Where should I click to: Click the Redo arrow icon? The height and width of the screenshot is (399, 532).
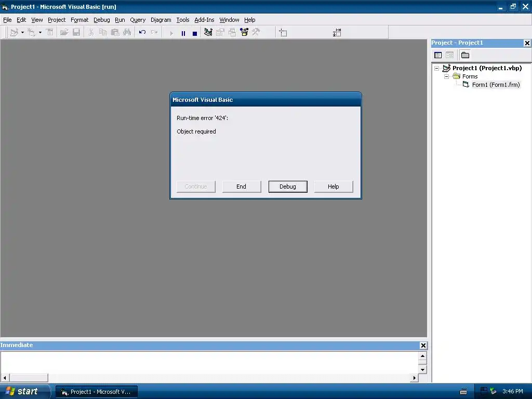tap(154, 33)
